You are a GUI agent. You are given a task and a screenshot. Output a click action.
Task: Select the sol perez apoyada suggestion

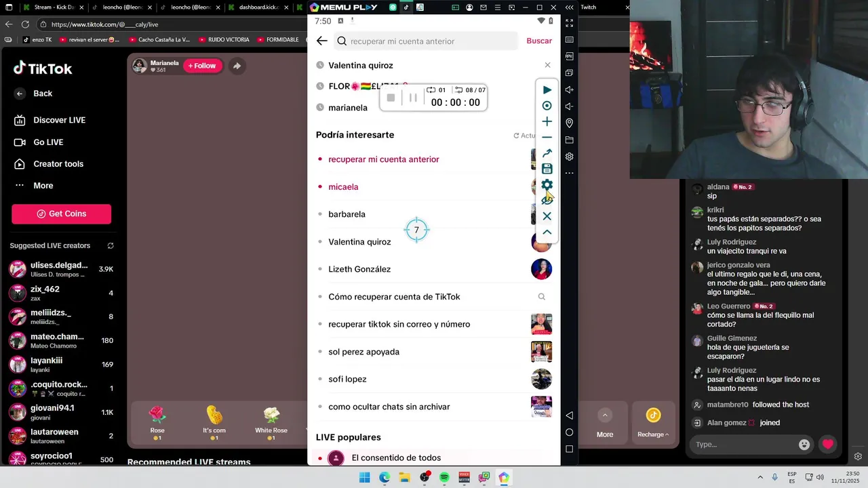[x=363, y=352]
